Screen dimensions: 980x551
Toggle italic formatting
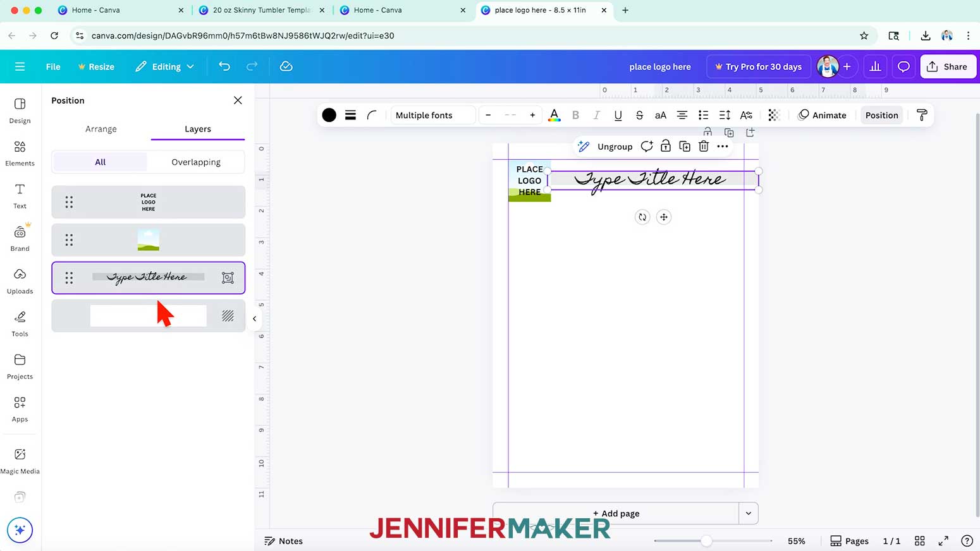click(596, 115)
